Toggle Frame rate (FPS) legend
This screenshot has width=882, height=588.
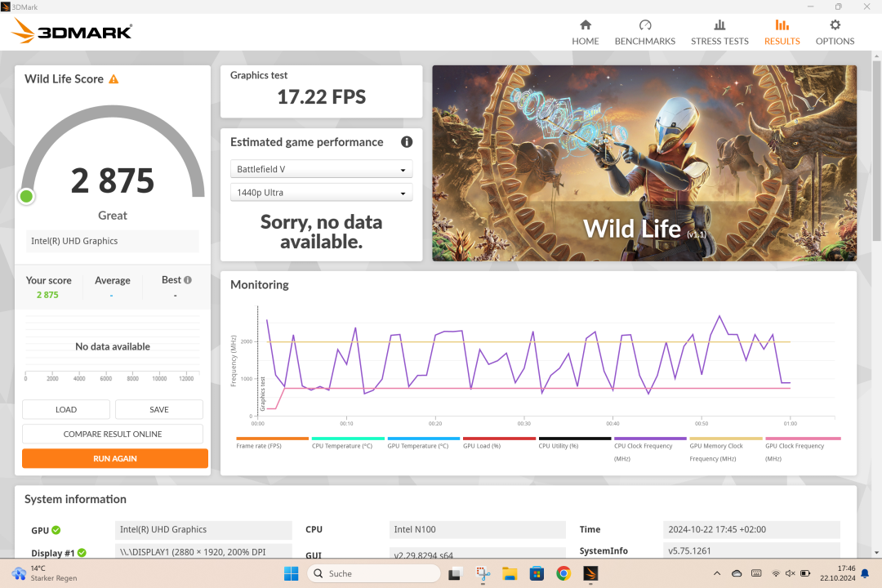[x=272, y=443]
